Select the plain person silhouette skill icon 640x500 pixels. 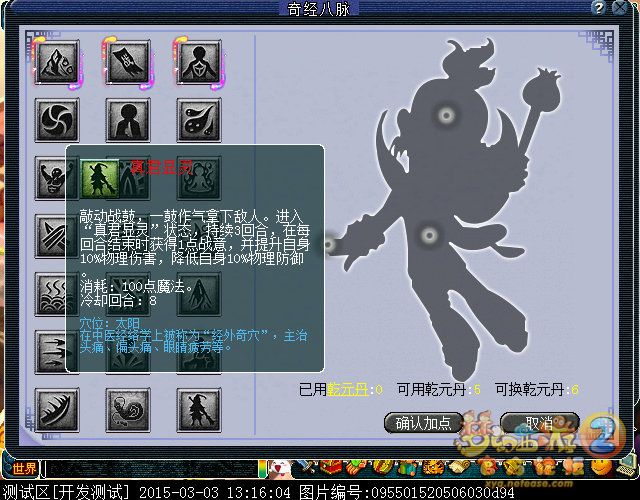coord(128,120)
